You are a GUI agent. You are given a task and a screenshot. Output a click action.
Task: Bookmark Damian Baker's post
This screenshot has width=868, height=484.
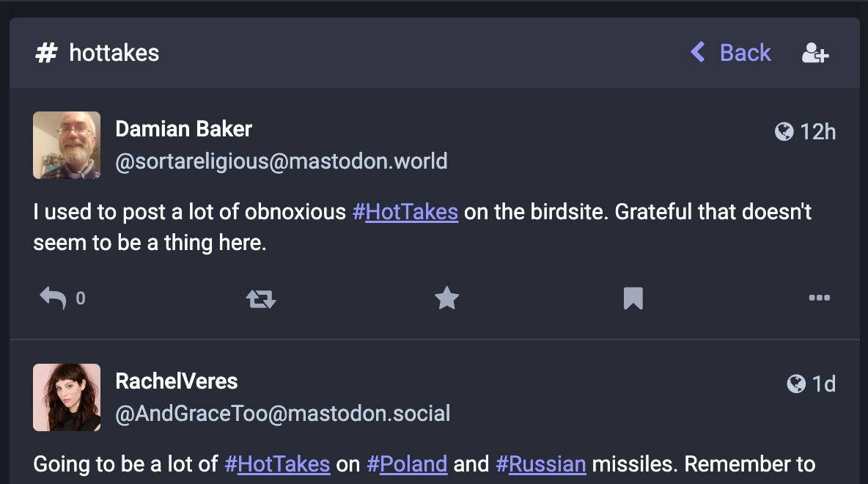coord(633,298)
